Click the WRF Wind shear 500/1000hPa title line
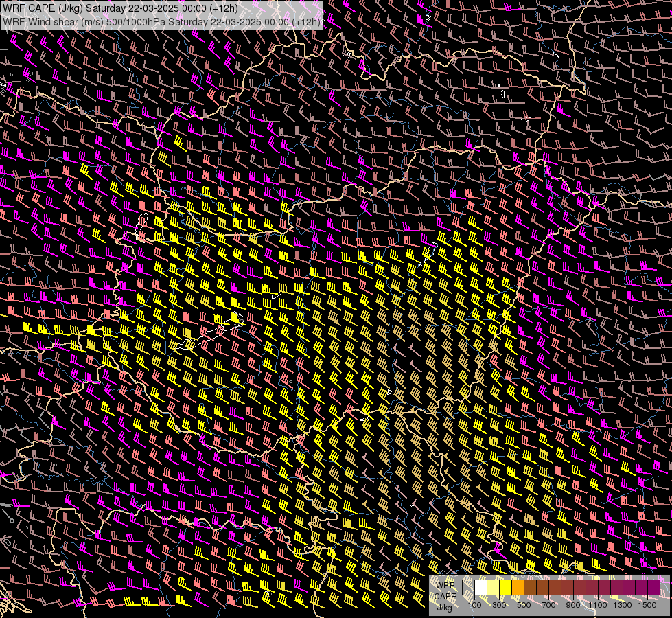The width and height of the screenshot is (672, 618). (x=161, y=22)
